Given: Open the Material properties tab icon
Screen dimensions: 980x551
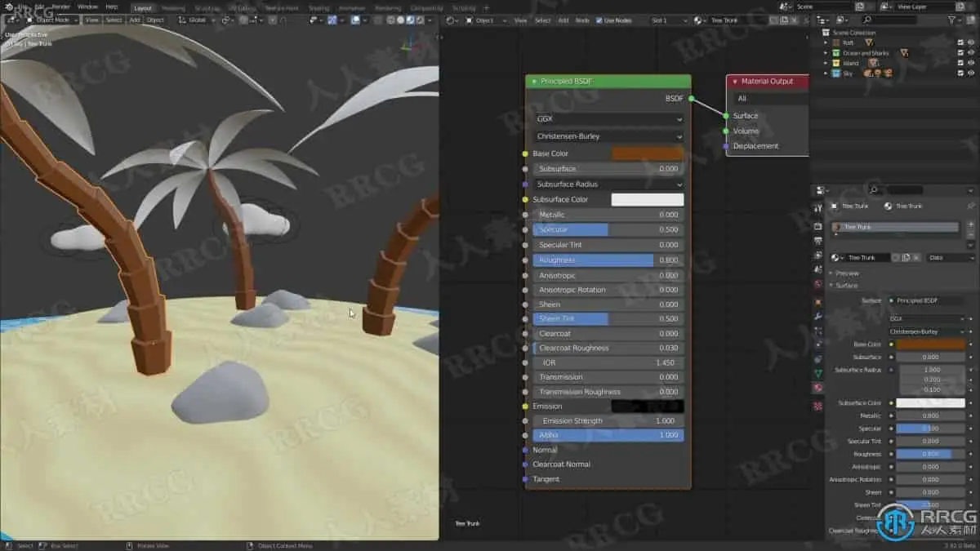Looking at the screenshot, I should pos(818,389).
